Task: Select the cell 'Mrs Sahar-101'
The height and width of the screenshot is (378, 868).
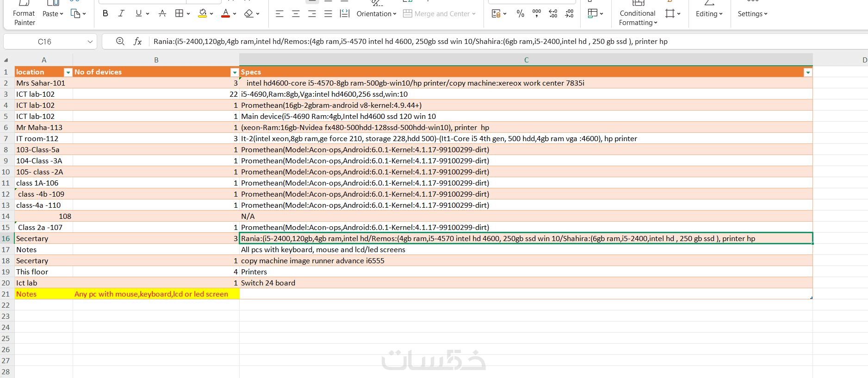Action: pos(44,83)
